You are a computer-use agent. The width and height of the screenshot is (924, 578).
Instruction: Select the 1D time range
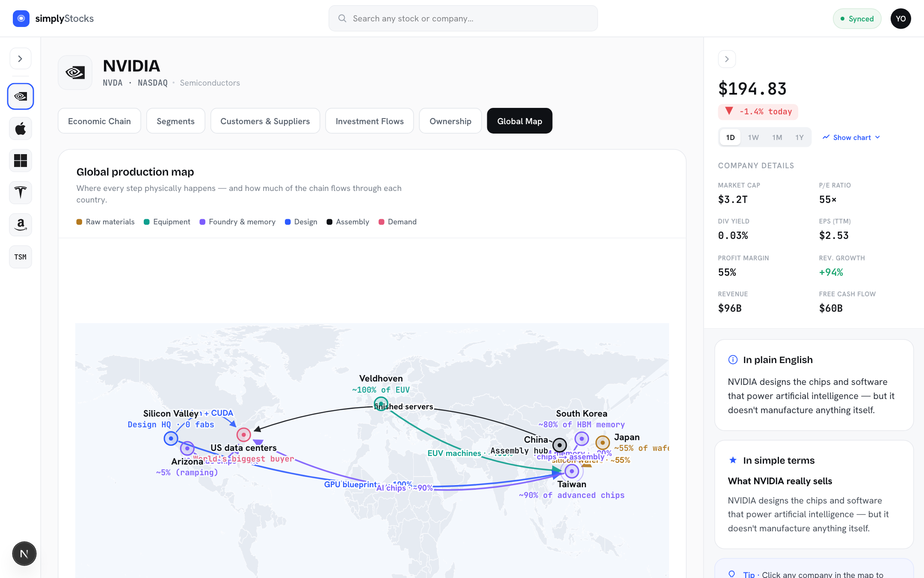pos(730,137)
